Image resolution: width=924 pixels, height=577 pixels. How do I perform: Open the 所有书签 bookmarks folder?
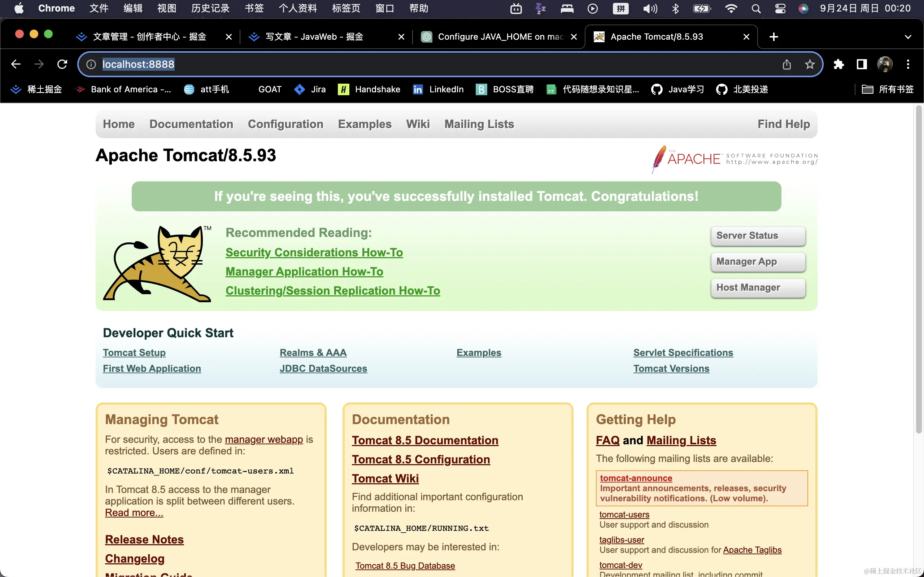pos(888,89)
